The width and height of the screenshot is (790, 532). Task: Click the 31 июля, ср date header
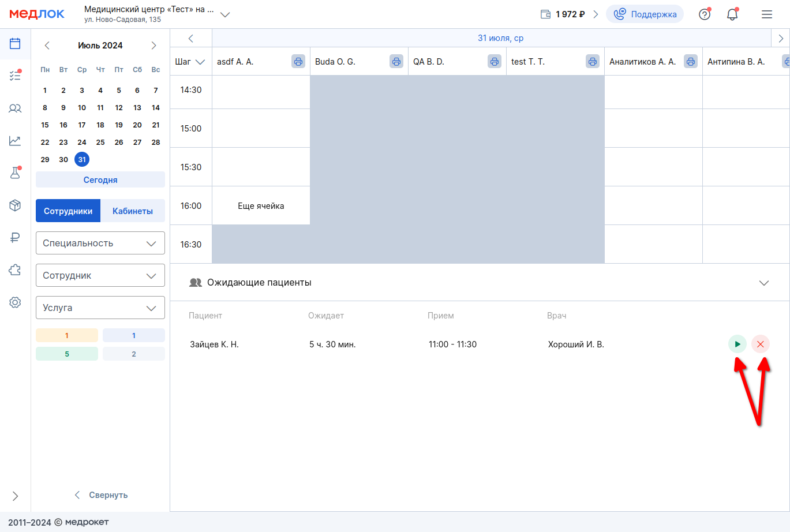click(500, 38)
